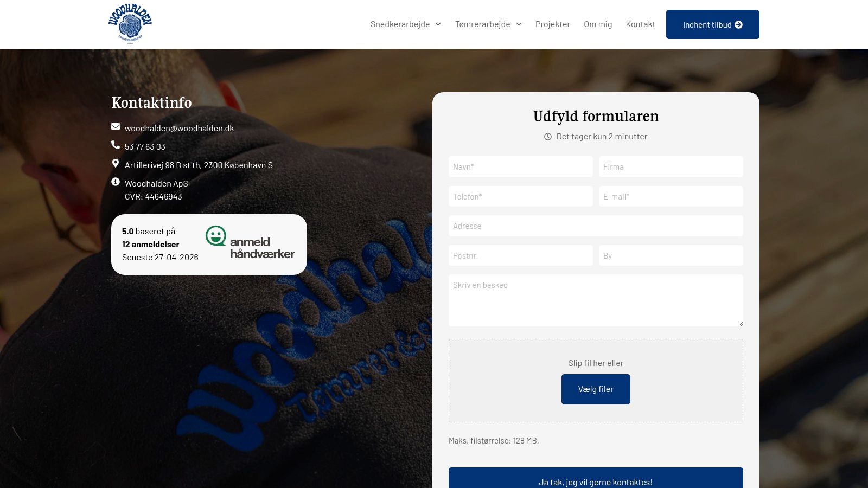Screen dimensions: 868x488
Task: Open the Tømrerarbejde menu item
Action: coord(482,24)
